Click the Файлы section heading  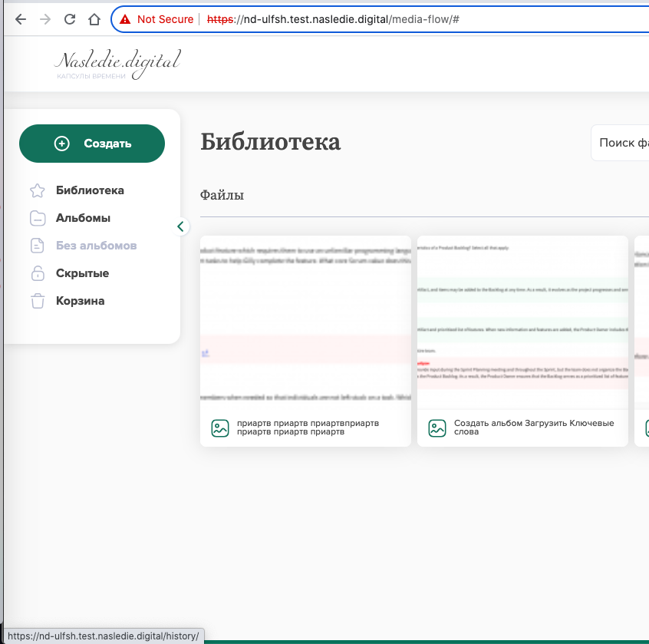point(222,195)
